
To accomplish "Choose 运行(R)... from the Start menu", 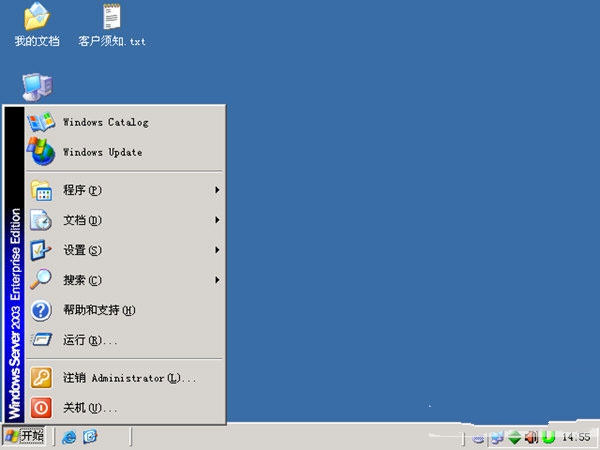I will [x=125, y=340].
